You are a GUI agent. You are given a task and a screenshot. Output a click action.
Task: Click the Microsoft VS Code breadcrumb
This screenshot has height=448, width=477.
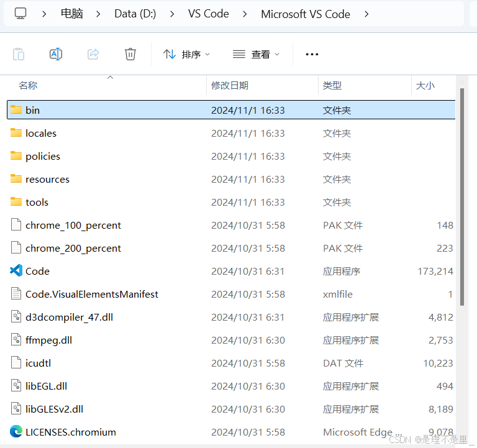[x=306, y=14]
